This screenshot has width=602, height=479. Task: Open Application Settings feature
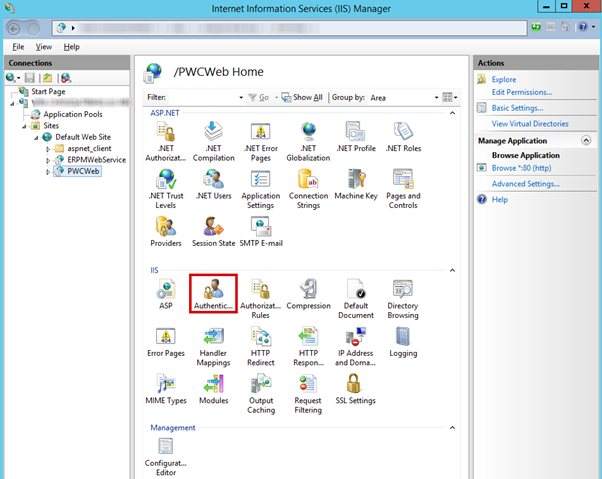click(x=261, y=189)
